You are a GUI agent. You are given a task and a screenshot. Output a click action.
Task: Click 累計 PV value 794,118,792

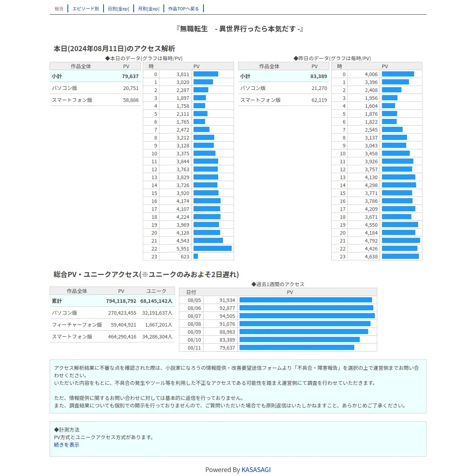click(121, 301)
